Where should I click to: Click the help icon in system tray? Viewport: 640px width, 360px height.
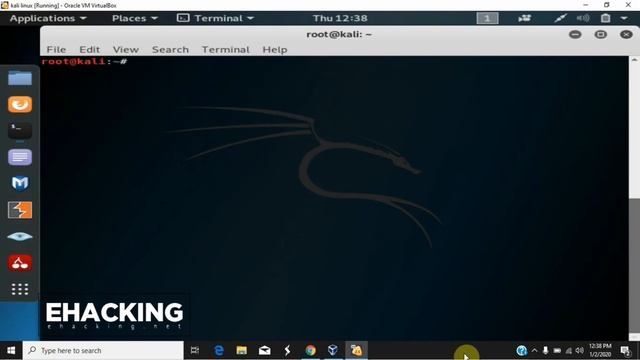point(521,351)
